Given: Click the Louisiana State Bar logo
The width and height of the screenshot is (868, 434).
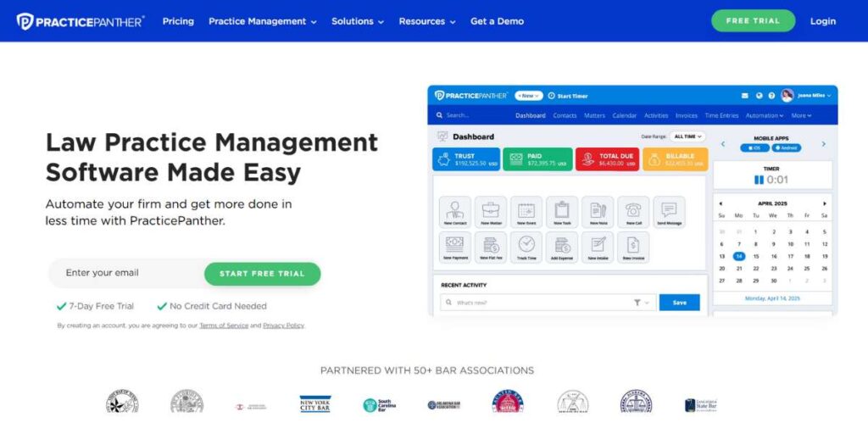Looking at the screenshot, I should pos(701,405).
